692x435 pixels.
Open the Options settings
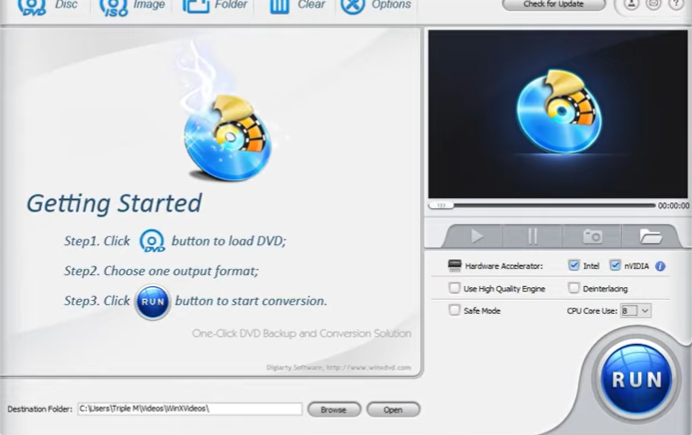pyautogui.click(x=376, y=6)
